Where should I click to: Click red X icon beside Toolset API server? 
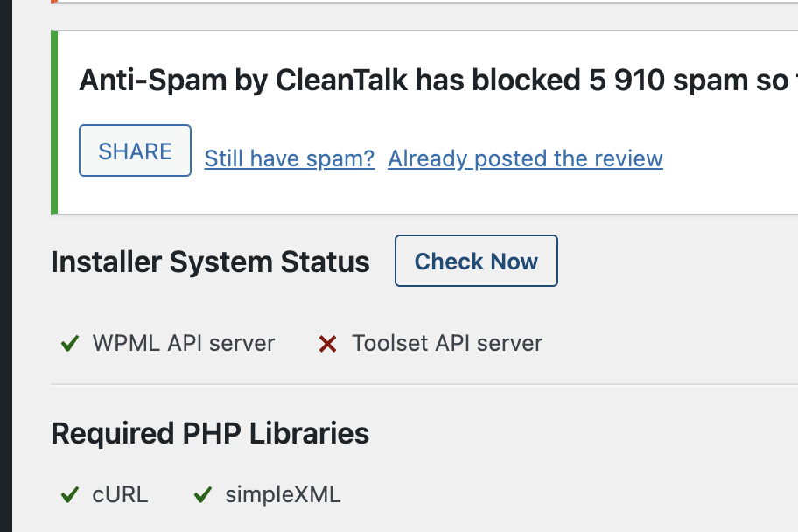[328, 344]
